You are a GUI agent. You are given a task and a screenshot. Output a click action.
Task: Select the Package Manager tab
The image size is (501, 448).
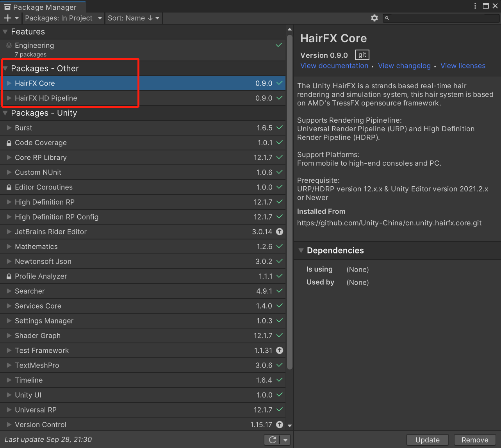point(43,7)
